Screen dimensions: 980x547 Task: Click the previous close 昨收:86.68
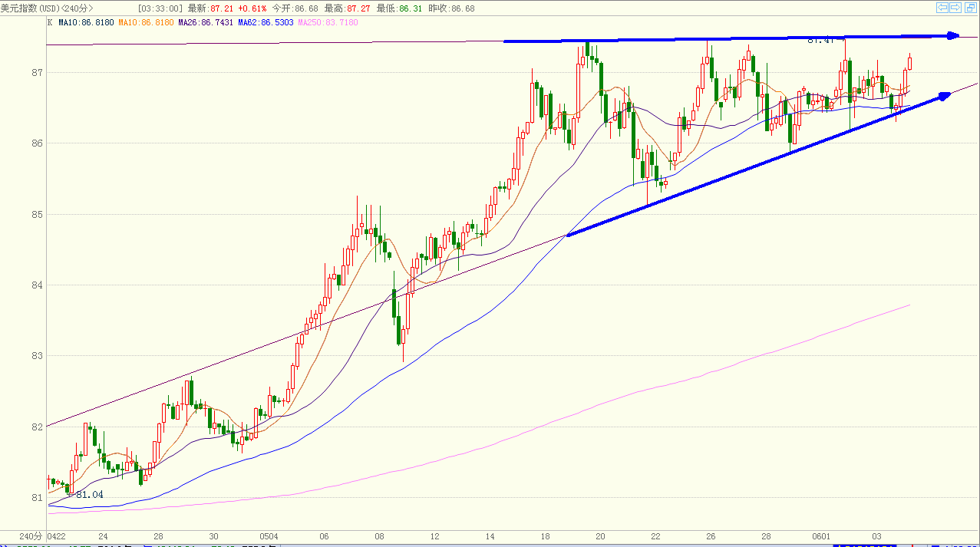point(451,8)
